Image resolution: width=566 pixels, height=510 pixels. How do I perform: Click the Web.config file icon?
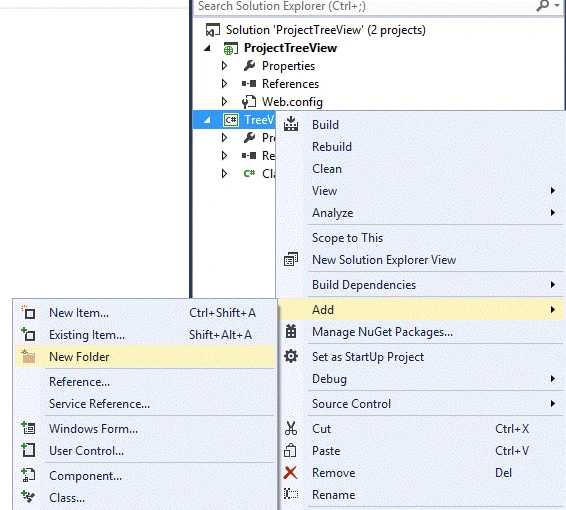pos(249,102)
